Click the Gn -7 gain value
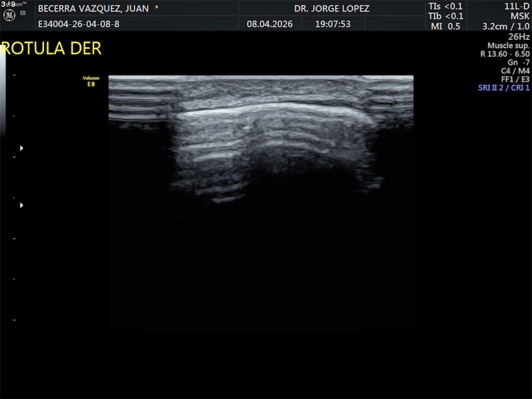532x399 pixels. [x=518, y=62]
